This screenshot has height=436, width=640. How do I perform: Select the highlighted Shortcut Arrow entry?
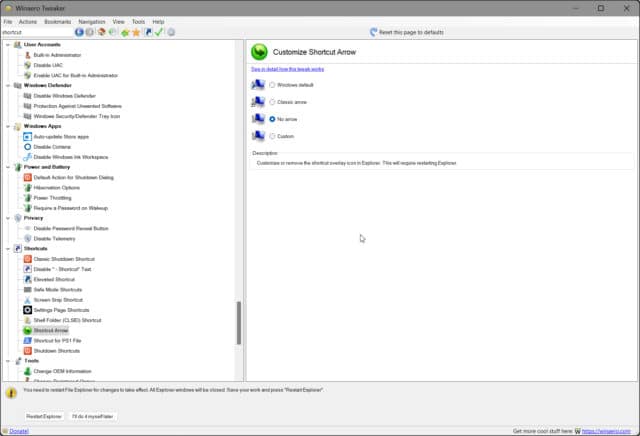click(x=51, y=330)
